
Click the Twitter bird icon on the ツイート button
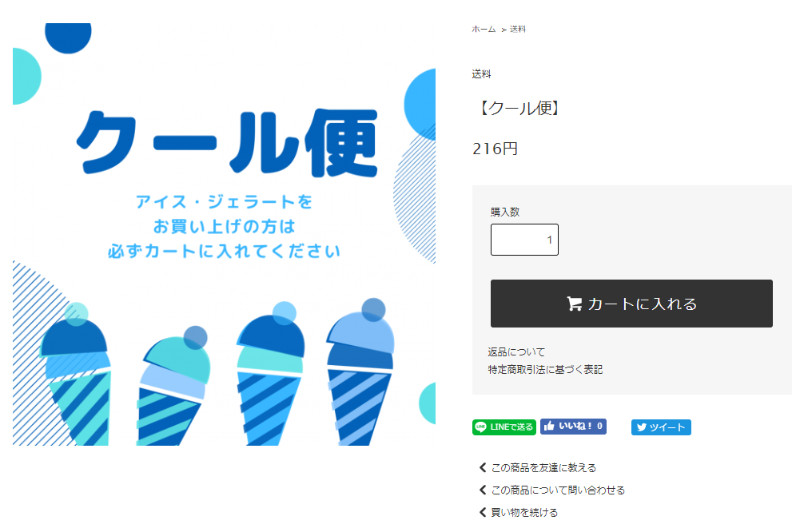tap(641, 427)
